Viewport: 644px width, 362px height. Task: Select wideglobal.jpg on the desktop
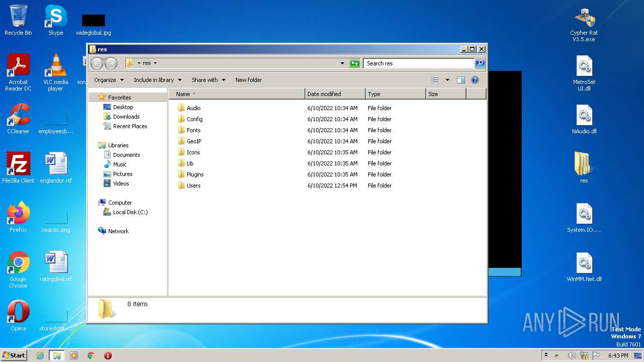[94, 24]
